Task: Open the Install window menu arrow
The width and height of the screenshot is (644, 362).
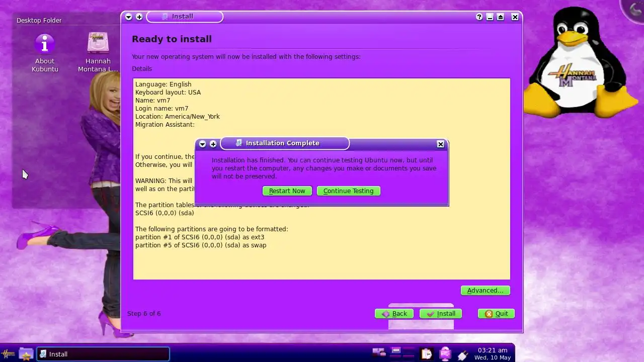Action: [128, 17]
